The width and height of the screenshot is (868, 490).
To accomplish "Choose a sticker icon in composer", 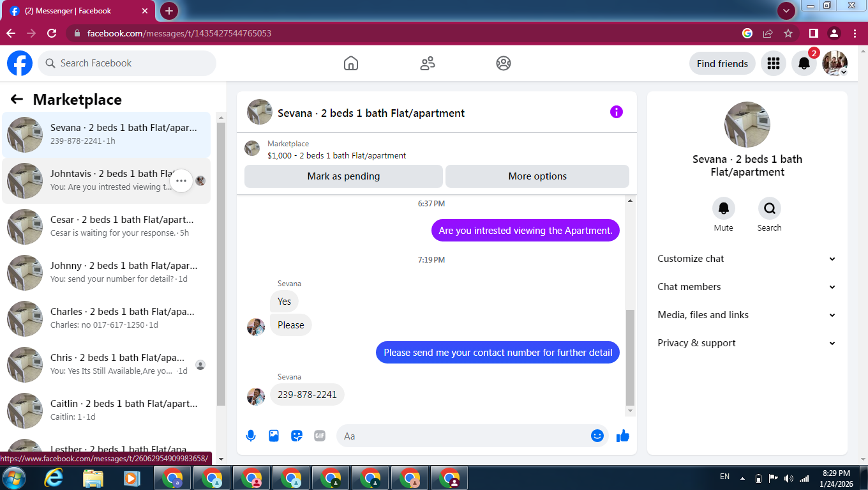I will (297, 436).
